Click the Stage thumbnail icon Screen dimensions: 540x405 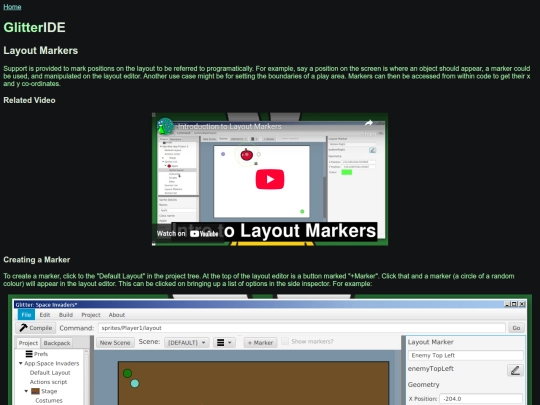pos(35,391)
